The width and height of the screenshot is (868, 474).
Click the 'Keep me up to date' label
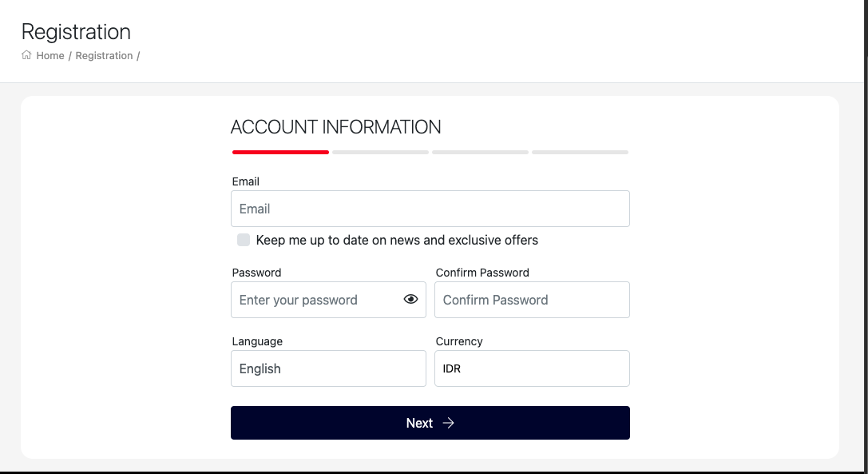pos(397,240)
